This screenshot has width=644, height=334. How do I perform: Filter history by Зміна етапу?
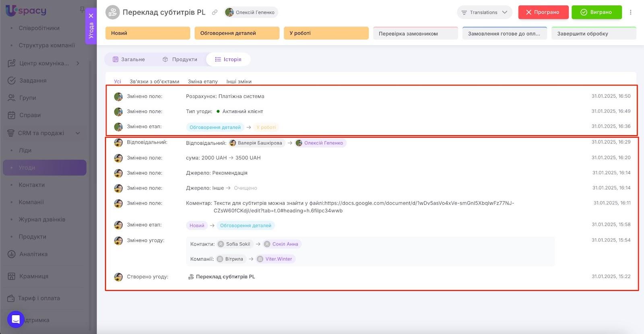202,82
